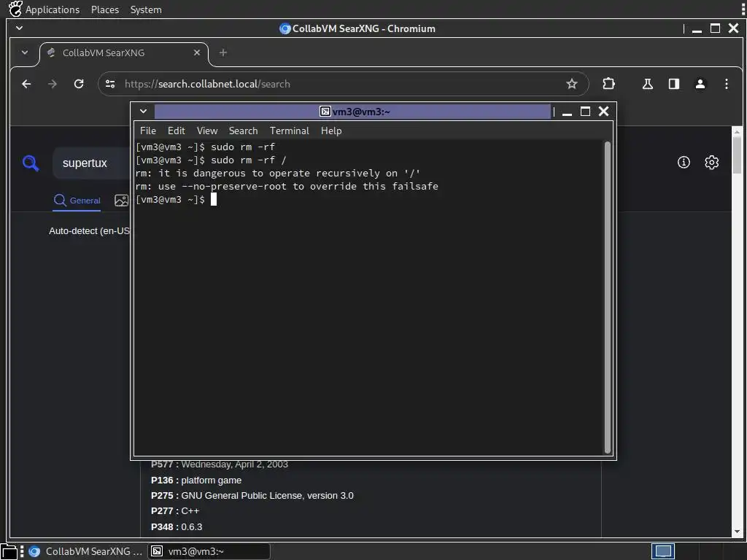The image size is (747, 560).
Task: Click the show desktop icon in bottom panel
Action: click(9, 553)
